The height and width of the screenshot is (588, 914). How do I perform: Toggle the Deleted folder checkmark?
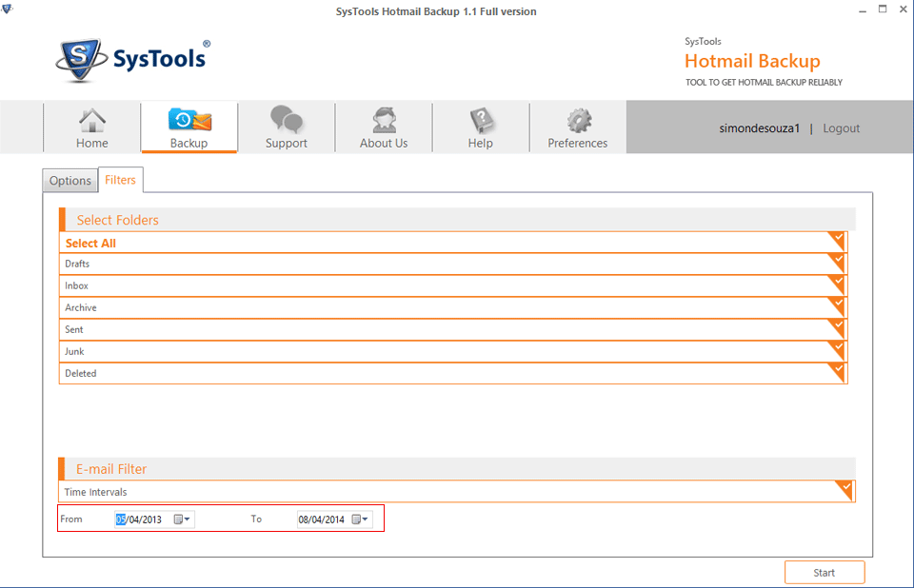coord(837,371)
